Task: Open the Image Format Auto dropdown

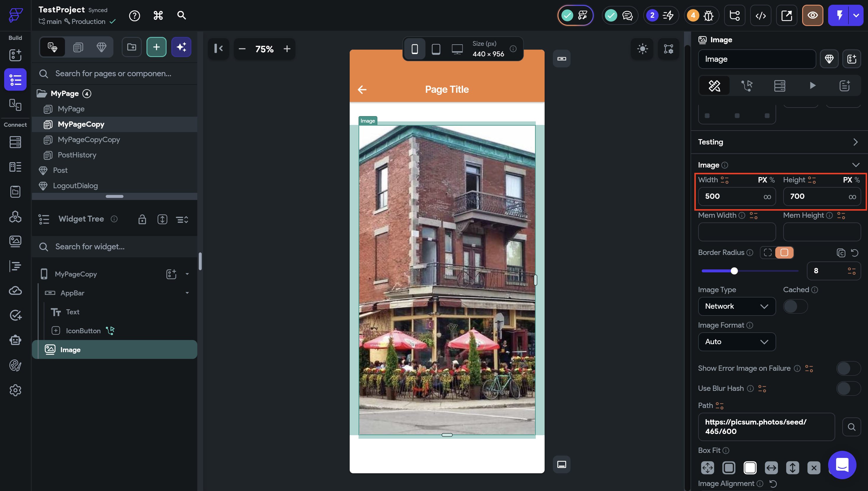Action: (x=737, y=342)
